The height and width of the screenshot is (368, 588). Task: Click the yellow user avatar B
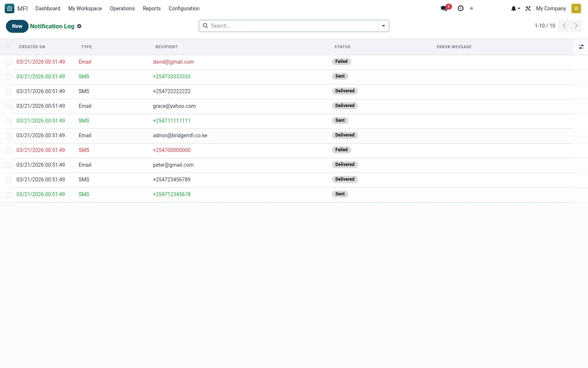click(x=576, y=8)
